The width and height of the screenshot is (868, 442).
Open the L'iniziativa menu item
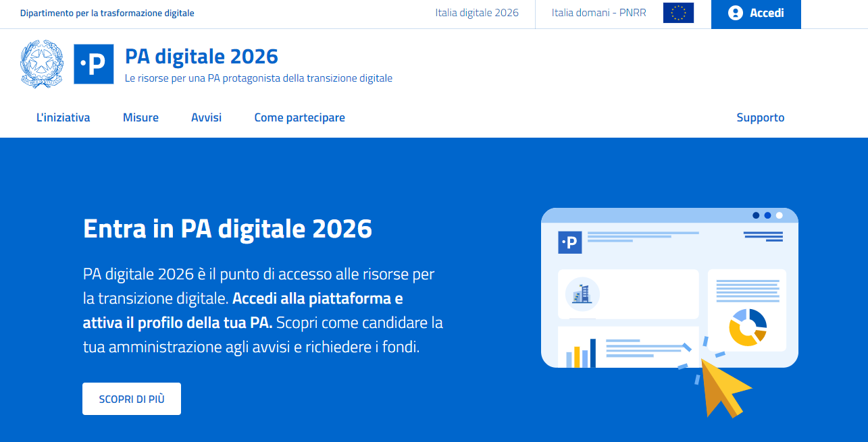(63, 117)
